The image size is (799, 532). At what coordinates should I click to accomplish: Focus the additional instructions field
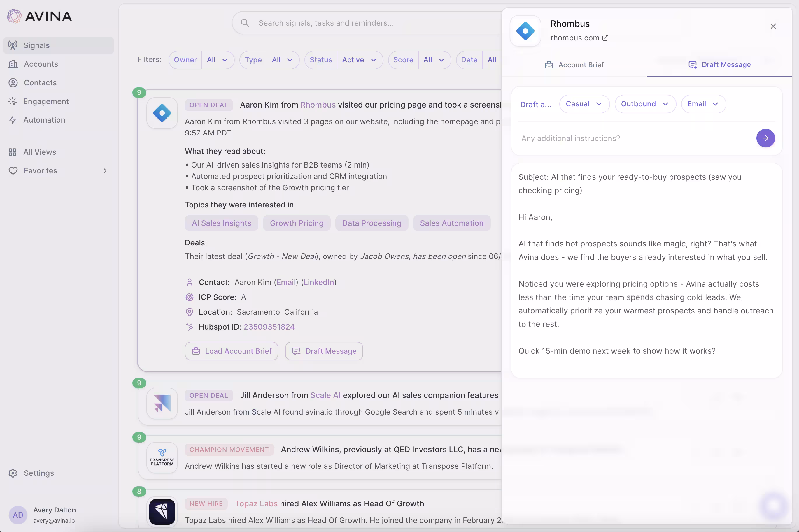click(x=635, y=138)
